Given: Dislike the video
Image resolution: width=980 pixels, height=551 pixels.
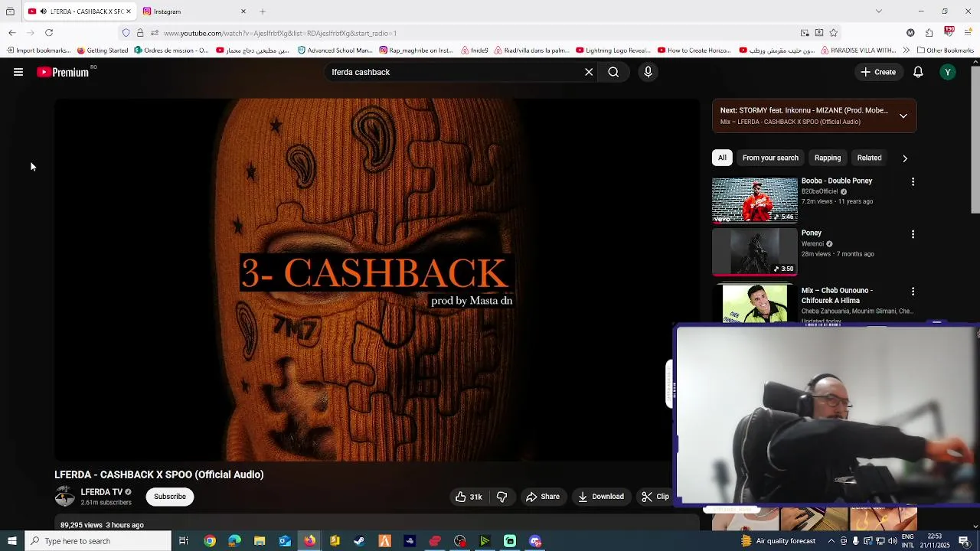Looking at the screenshot, I should point(502,497).
